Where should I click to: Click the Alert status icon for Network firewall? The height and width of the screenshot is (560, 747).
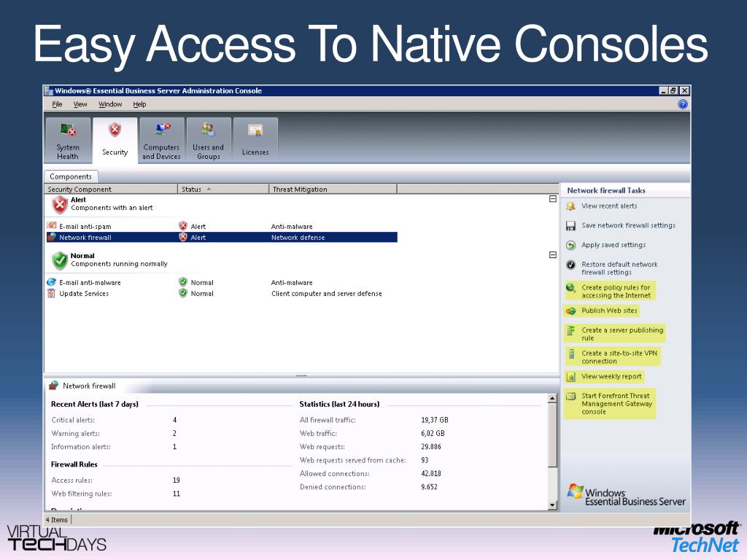point(183,237)
